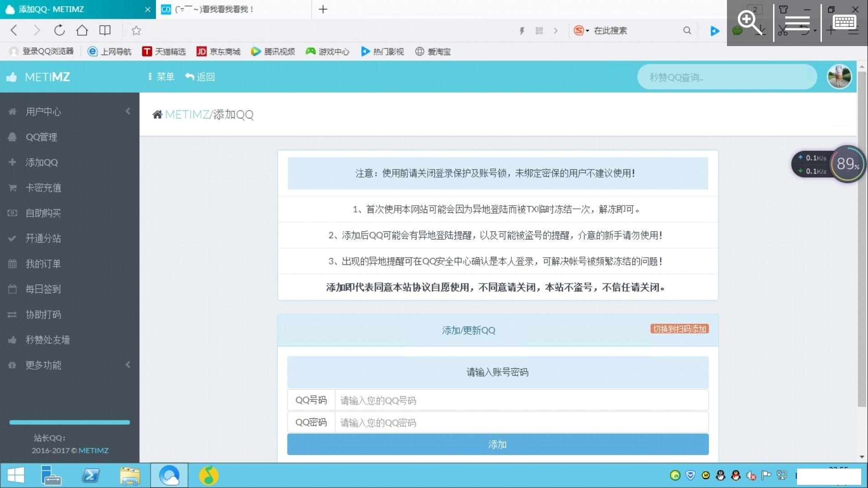Open 每日签到 in sidebar
Screen dimensions: 868x488
point(43,289)
